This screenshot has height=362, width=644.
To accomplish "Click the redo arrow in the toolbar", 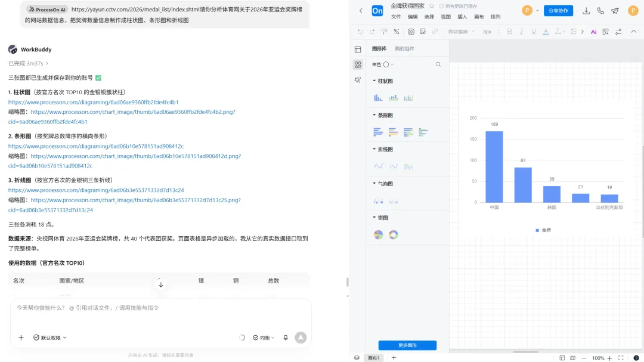I will coord(371,32).
